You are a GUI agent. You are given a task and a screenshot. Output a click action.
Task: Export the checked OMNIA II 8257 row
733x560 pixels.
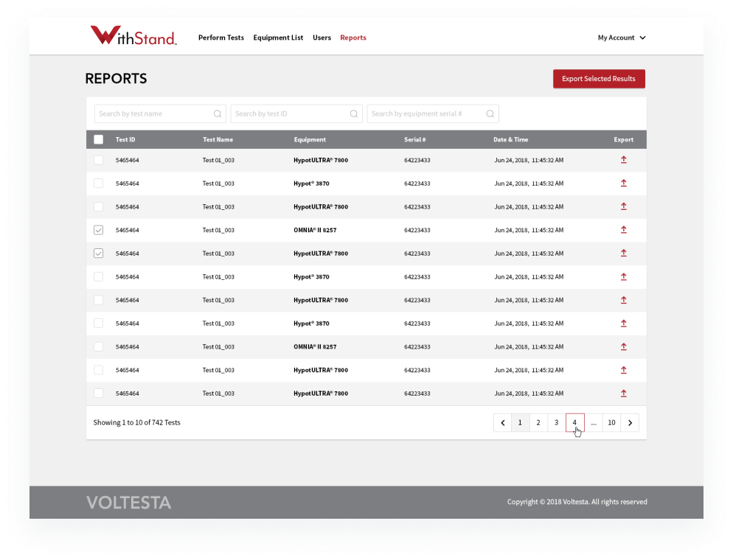click(x=623, y=230)
